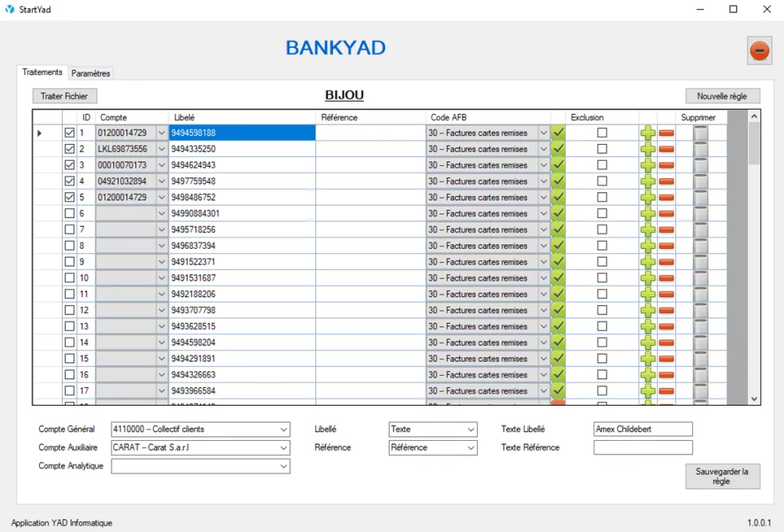
Task: Click green checkmark icon in row 12
Action: (558, 310)
